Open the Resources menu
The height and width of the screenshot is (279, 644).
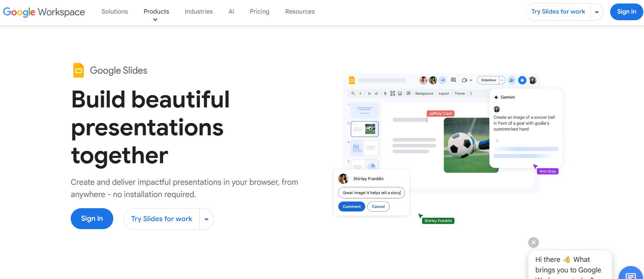(x=300, y=12)
